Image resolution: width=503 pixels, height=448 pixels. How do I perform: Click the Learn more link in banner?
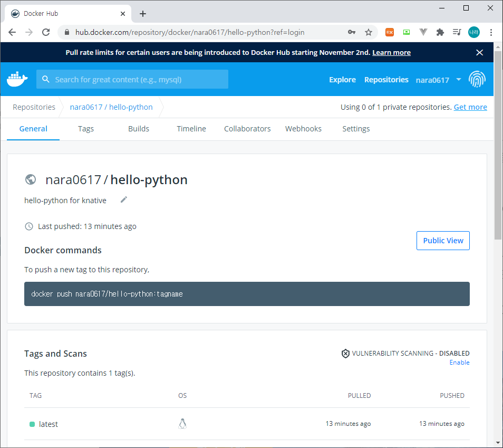[391, 52]
